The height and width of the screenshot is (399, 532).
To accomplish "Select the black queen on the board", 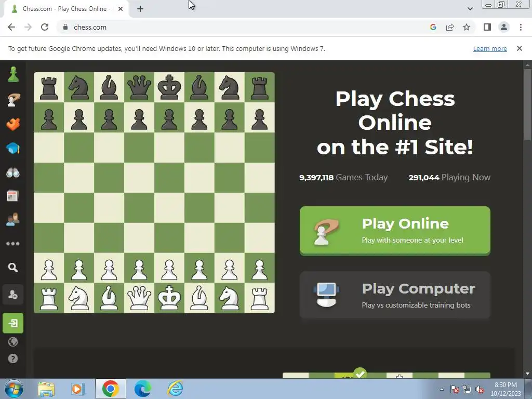I will [139, 87].
